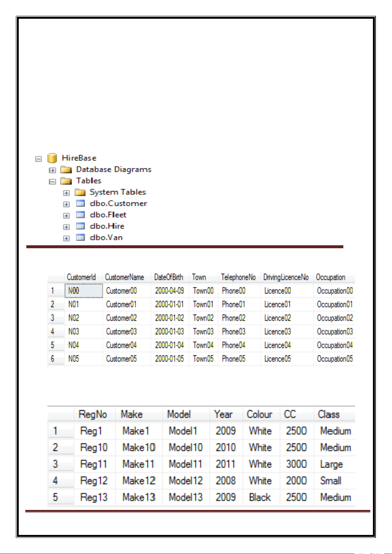Expand the Database Diagrams node
This screenshot has width=392, height=554.
pyautogui.click(x=52, y=170)
